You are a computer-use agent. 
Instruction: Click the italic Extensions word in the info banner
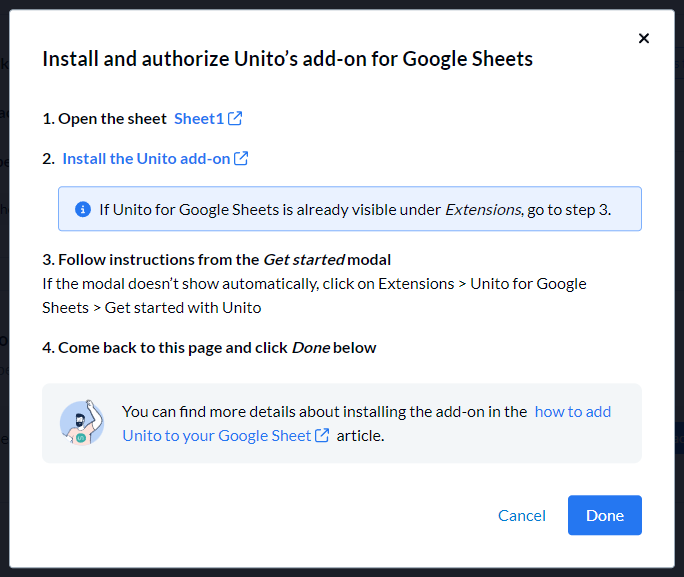(483, 209)
